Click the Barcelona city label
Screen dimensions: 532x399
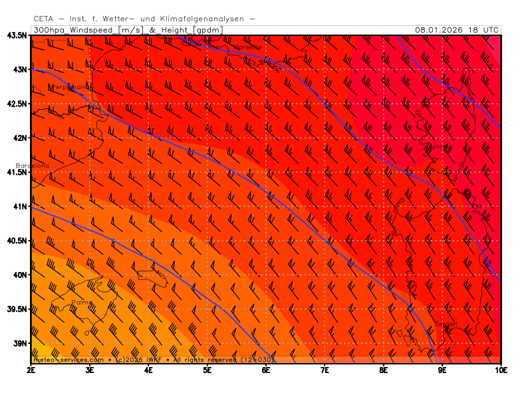[x=33, y=166]
